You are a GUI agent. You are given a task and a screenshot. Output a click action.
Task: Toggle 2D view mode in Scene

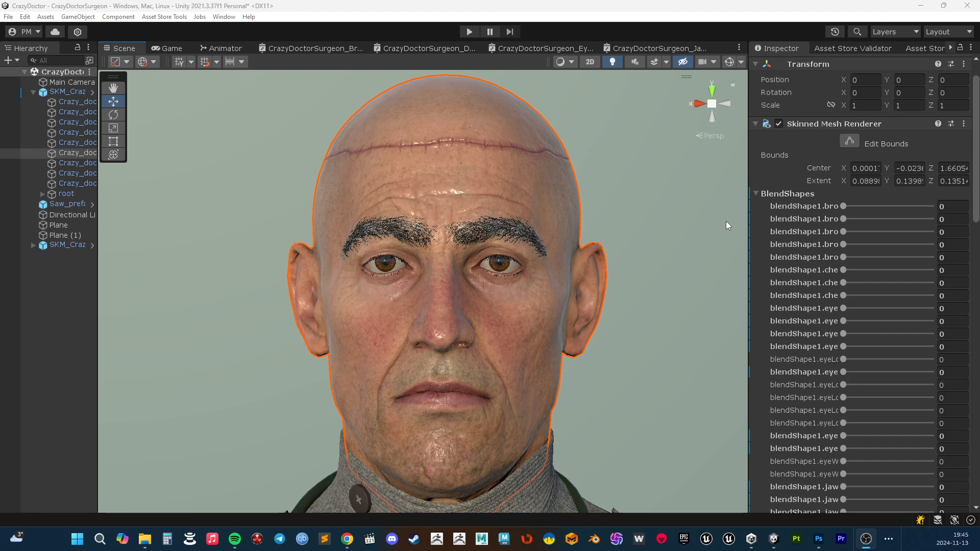click(x=590, y=62)
